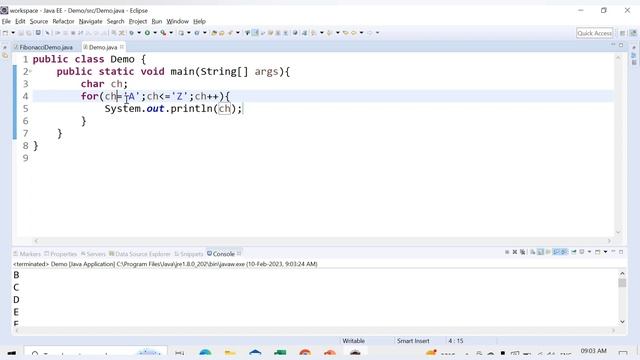Image resolution: width=640 pixels, height=360 pixels.
Task: Click the toolbar Search flashlight icon
Action: tap(230, 33)
